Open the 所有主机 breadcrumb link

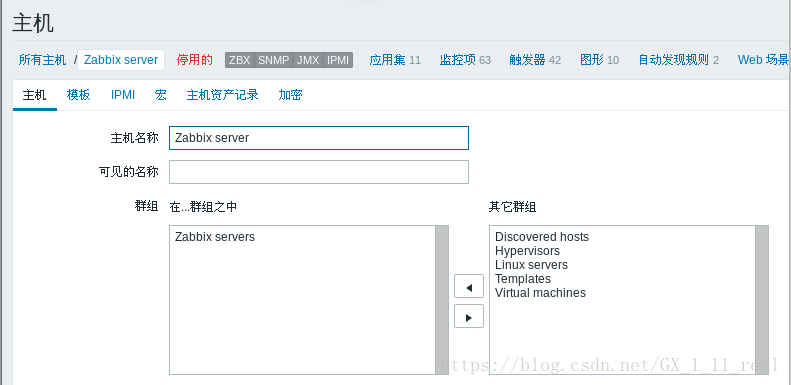(x=42, y=60)
